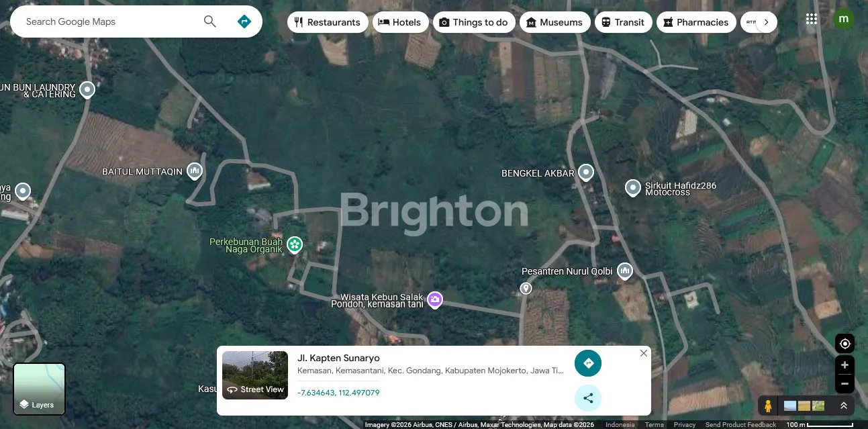
Task: Get directions to Jl. Kapten Sunaryo
Action: [x=588, y=363]
